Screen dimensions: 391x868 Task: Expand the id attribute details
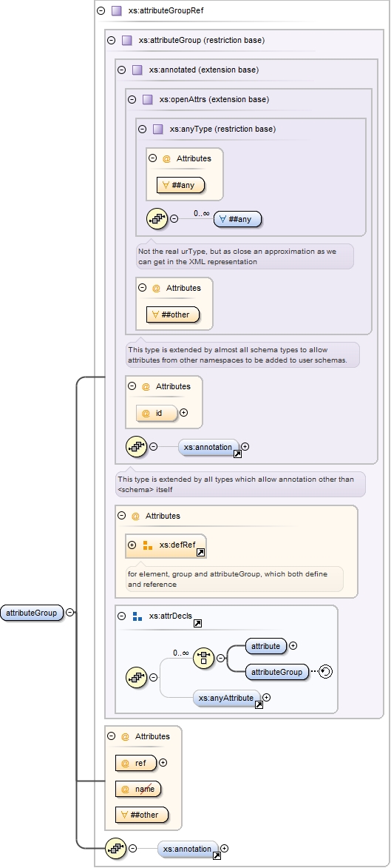coord(184,412)
